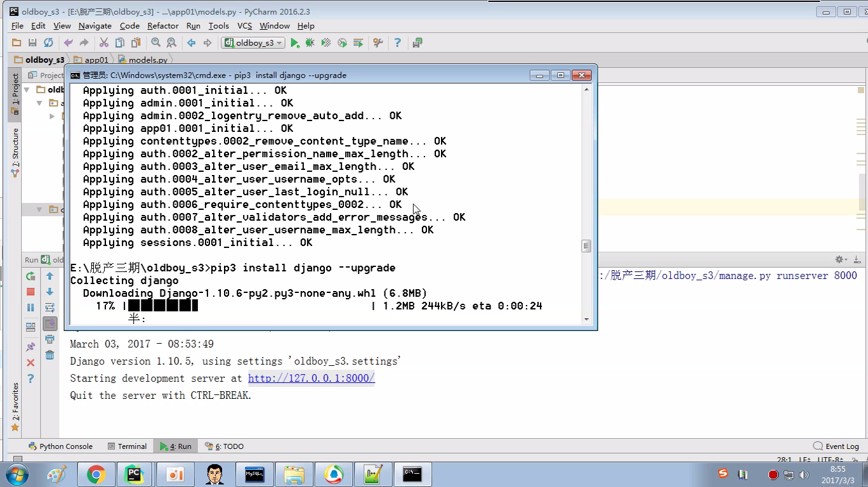The image size is (868, 487).
Task: Click the Paste toolbar icon
Action: click(136, 42)
